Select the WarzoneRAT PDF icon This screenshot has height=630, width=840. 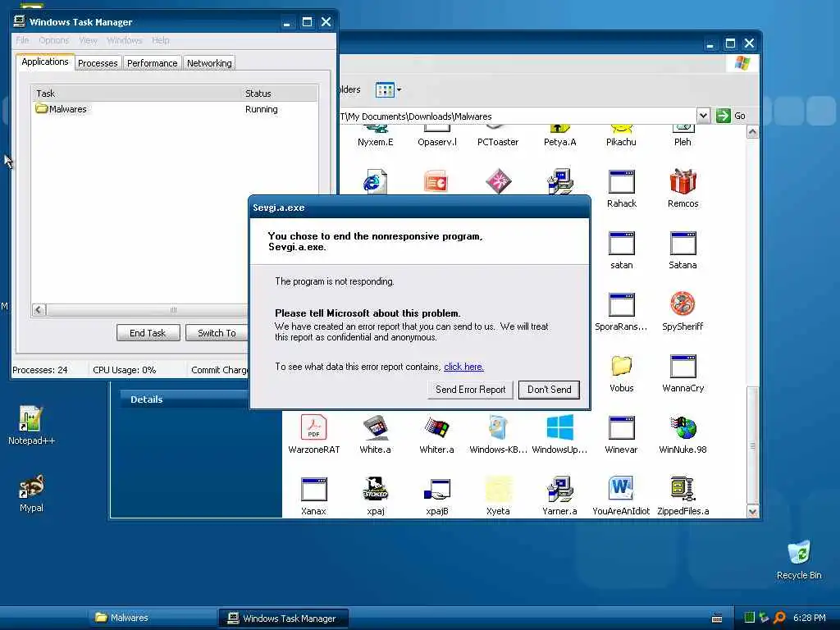pos(314,427)
